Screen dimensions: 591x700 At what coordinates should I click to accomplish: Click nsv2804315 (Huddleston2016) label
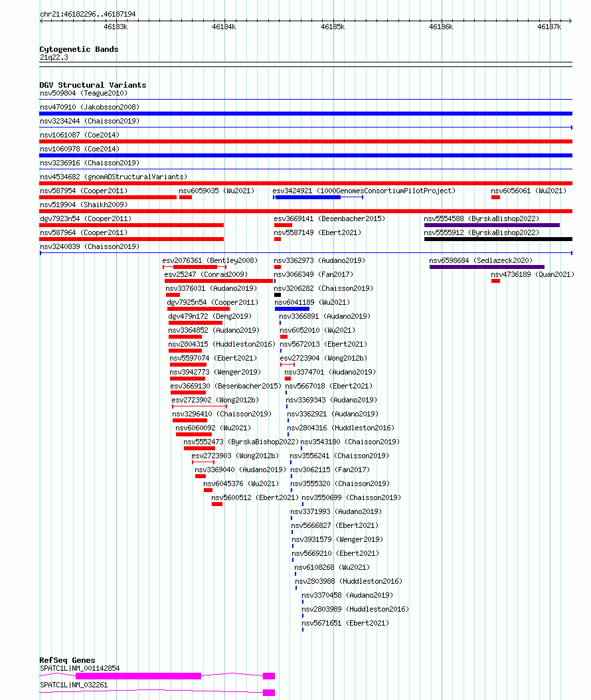(x=222, y=344)
